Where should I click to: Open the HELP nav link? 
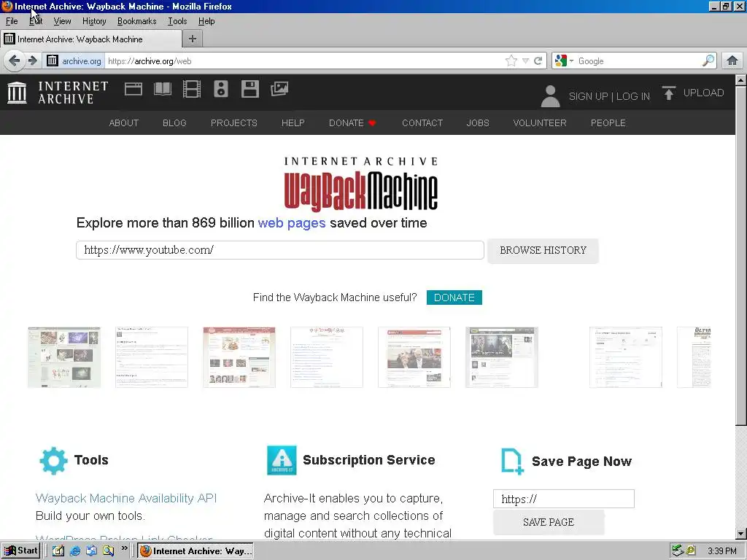point(293,122)
